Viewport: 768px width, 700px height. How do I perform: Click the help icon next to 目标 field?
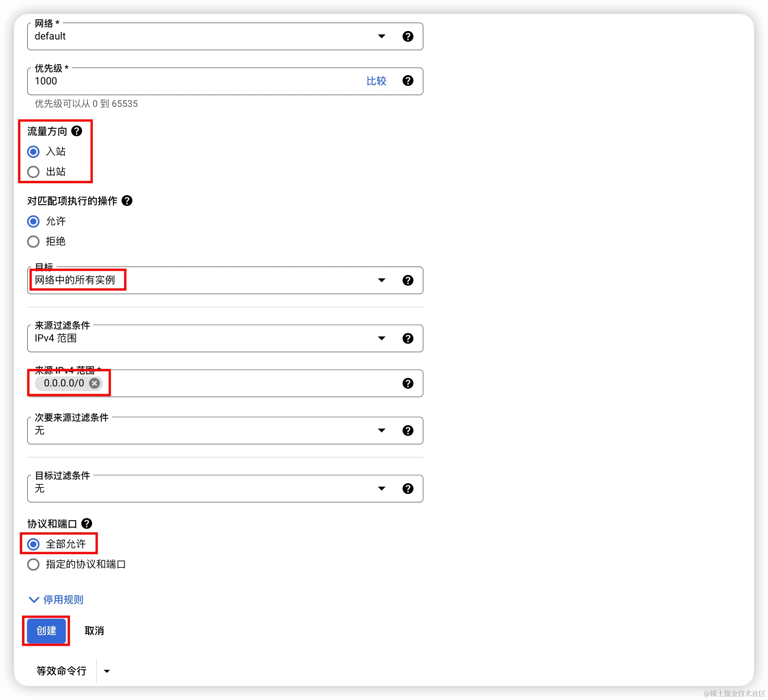pos(408,280)
